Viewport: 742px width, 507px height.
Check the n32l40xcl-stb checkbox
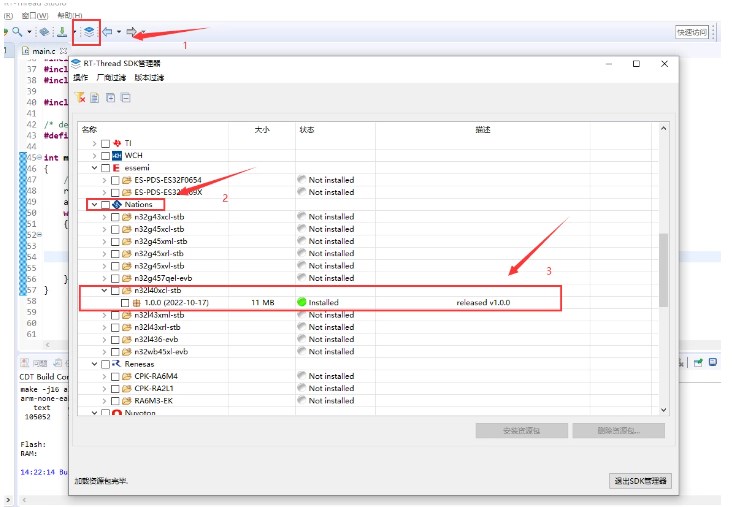(x=115, y=290)
